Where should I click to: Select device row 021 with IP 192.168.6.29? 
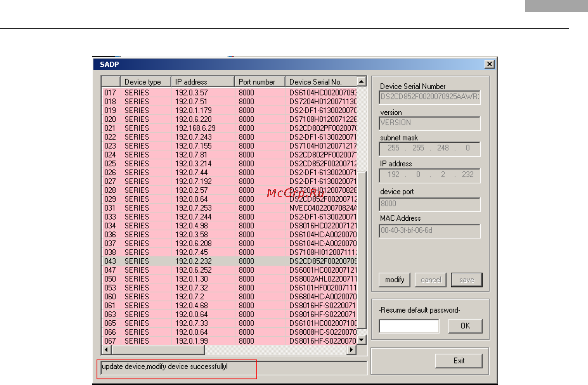click(229, 128)
